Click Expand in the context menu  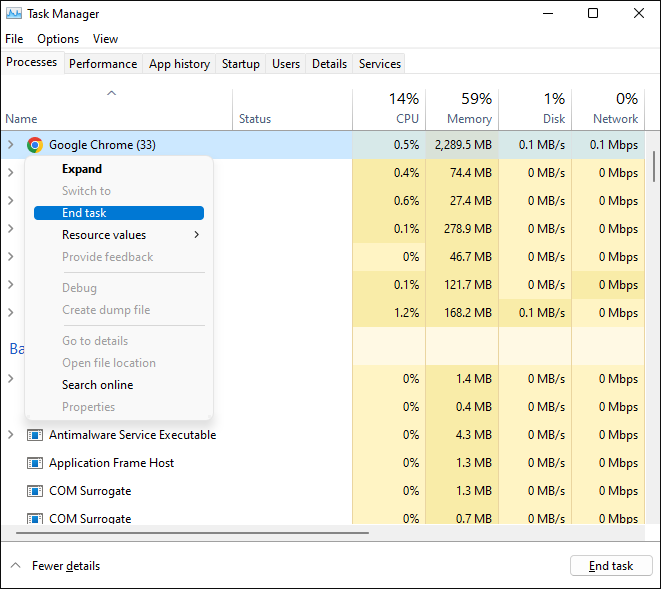(x=82, y=169)
